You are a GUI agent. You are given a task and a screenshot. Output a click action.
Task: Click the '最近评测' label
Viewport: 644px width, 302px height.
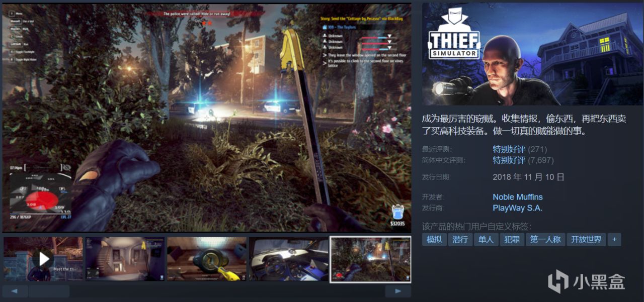(x=437, y=150)
